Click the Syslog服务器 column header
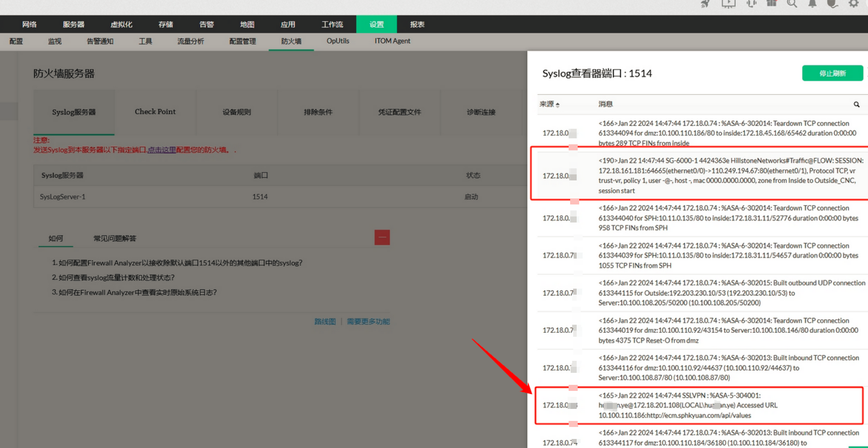This screenshot has width=868, height=448. (63, 175)
